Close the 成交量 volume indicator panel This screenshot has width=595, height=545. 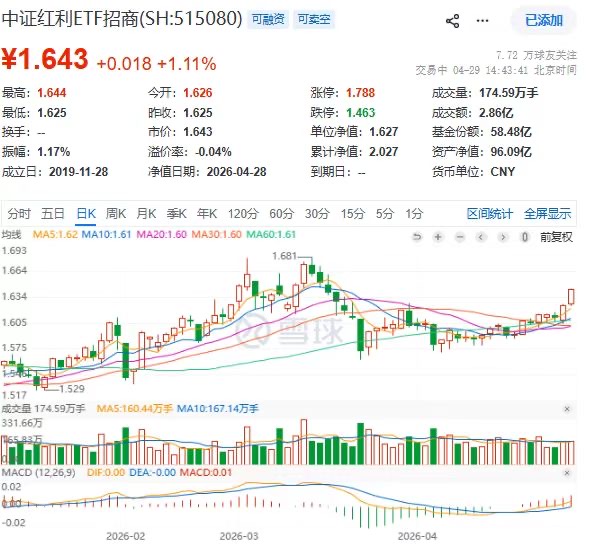(x=567, y=409)
